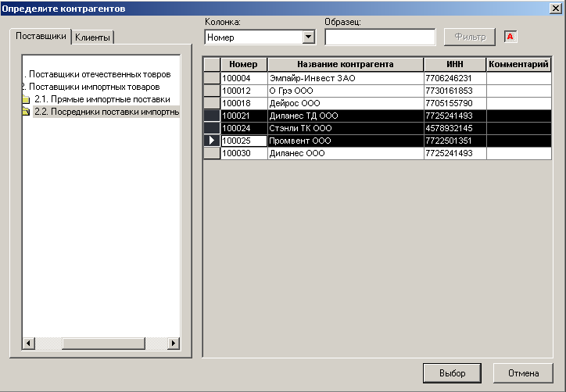Click ИНН value 7730161853

[455, 91]
